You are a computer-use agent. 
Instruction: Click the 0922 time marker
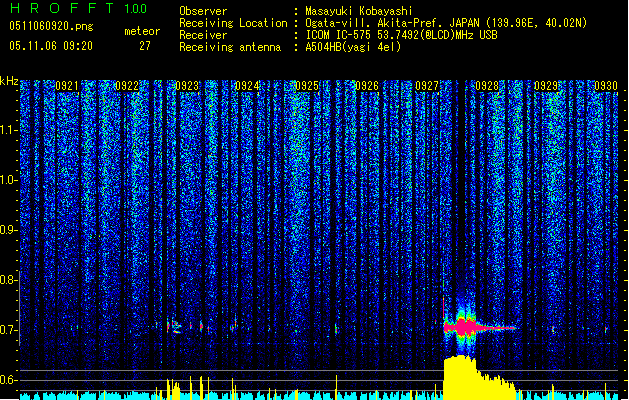point(127,86)
